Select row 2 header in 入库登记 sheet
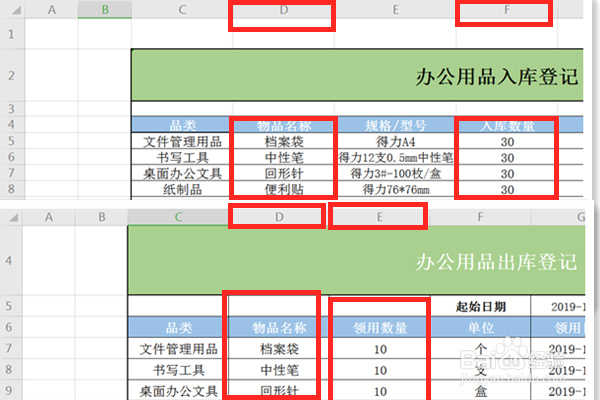This screenshot has width=600, height=400. pos(11,75)
